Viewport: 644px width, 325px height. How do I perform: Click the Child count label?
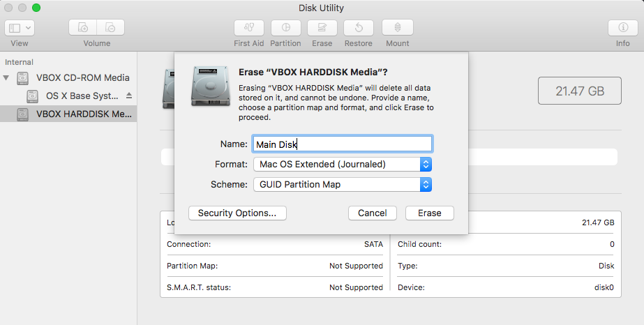tap(419, 244)
